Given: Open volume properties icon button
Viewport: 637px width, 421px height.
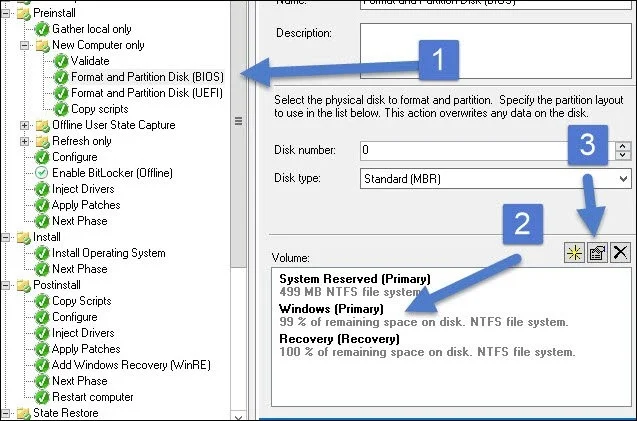Looking at the screenshot, I should [597, 253].
